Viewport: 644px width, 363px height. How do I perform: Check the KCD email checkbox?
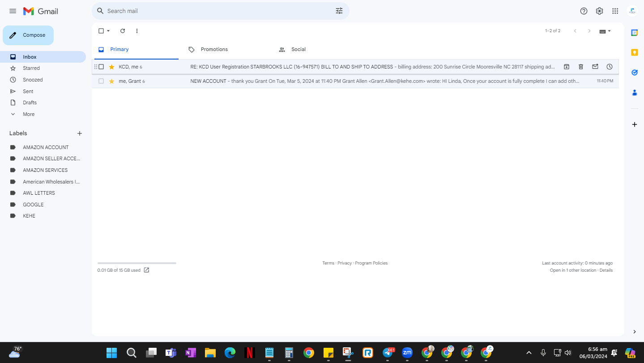(101, 67)
